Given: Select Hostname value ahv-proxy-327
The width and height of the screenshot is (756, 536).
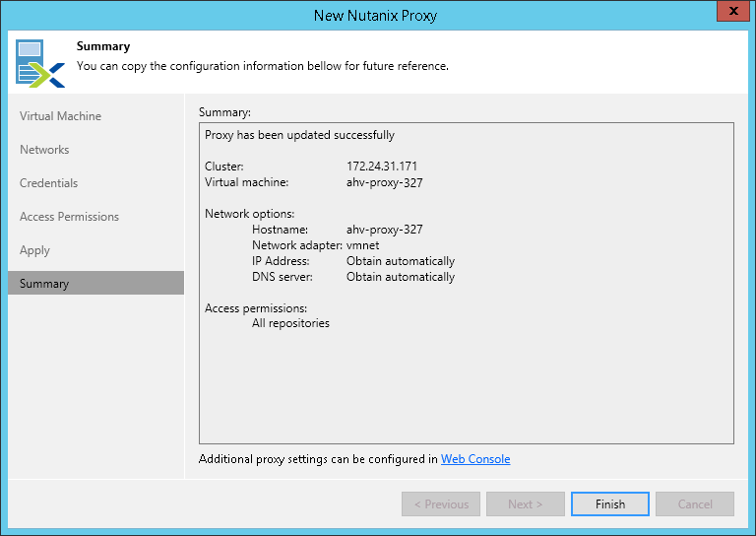Looking at the screenshot, I should [x=384, y=230].
